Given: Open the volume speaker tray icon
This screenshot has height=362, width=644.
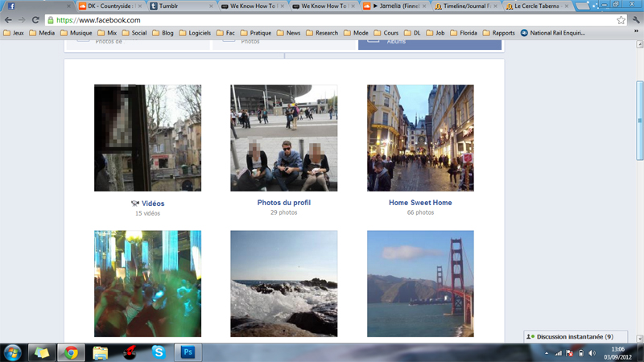Looking at the screenshot, I should (592, 353).
